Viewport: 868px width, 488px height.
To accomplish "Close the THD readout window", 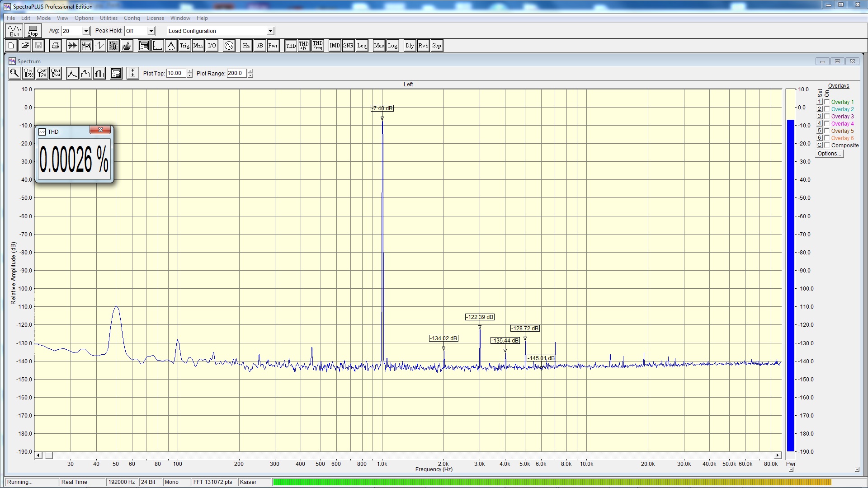I will (100, 130).
